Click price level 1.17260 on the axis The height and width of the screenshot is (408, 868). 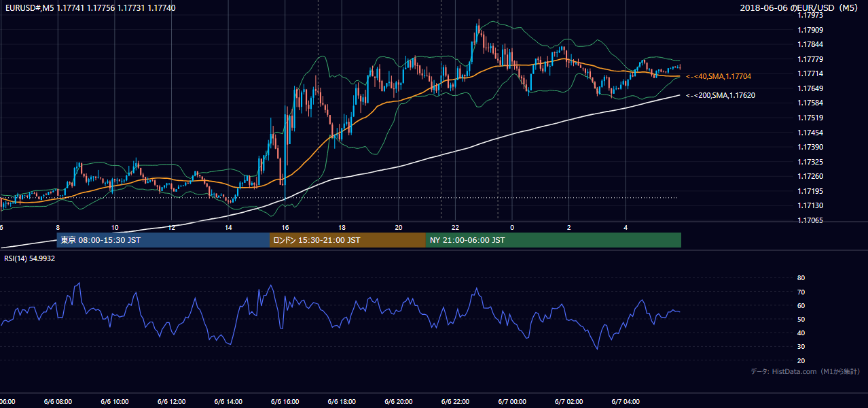[810, 176]
